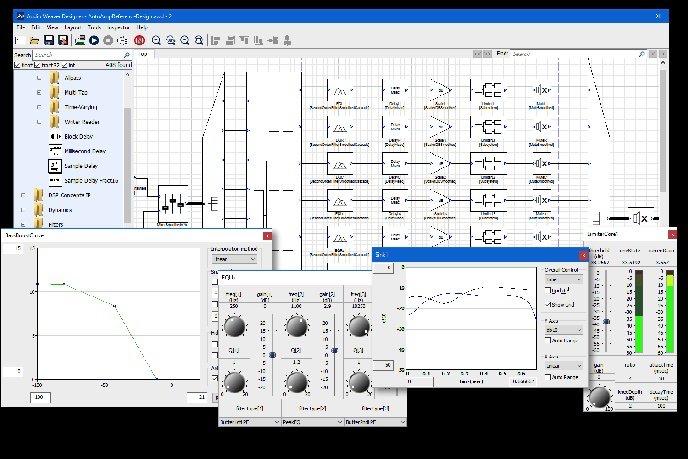Toggle the fract32 data type checkbox

37,65
